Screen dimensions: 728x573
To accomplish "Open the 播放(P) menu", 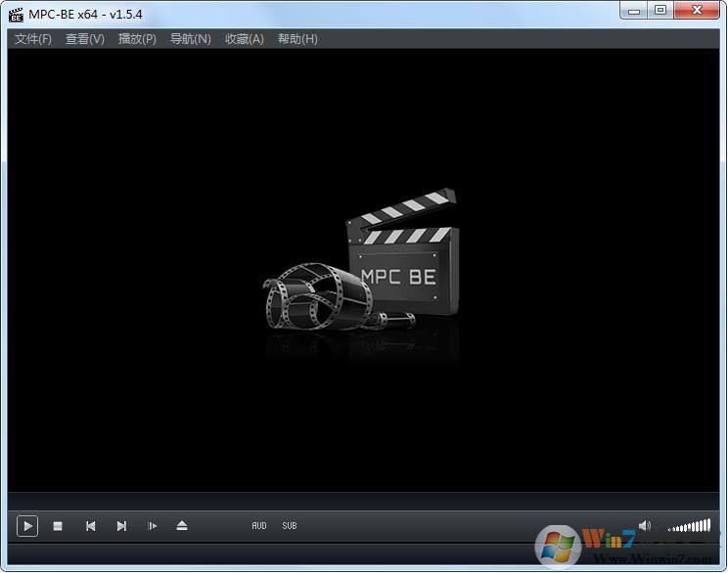I will click(137, 39).
